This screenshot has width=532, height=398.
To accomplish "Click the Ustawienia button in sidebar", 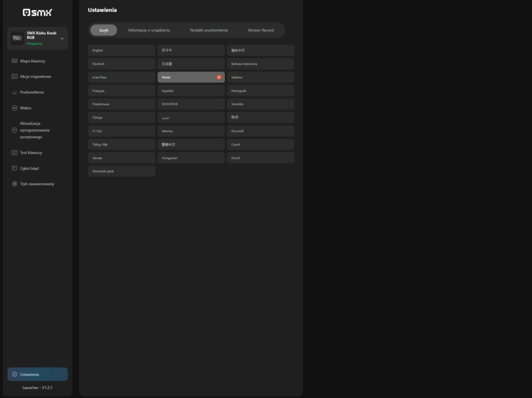I will click(x=37, y=374).
